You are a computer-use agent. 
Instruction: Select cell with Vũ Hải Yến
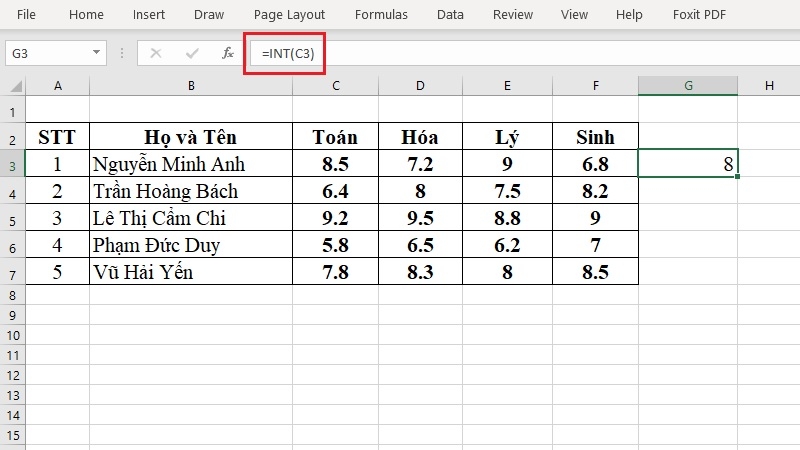tap(191, 271)
